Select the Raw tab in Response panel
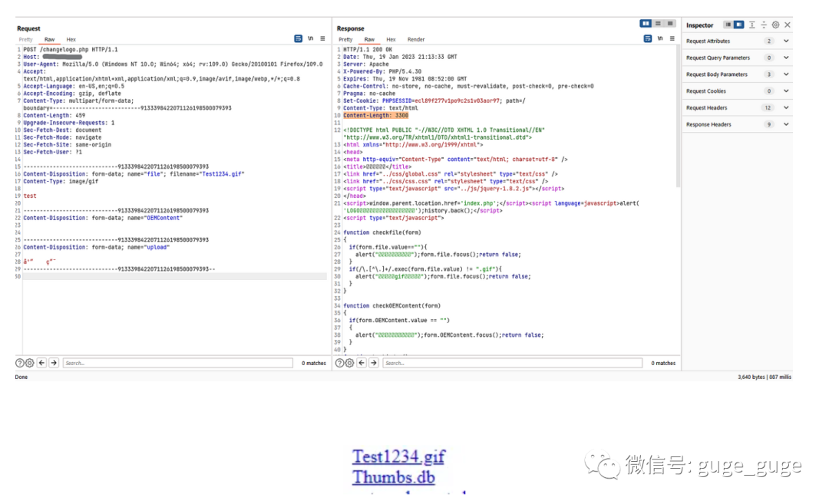 pos(369,40)
